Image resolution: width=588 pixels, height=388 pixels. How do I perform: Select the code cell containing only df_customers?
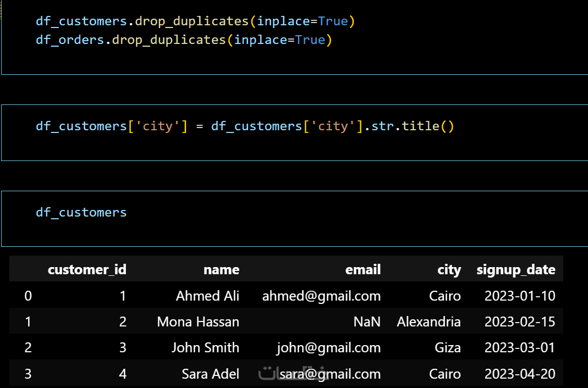click(x=294, y=219)
